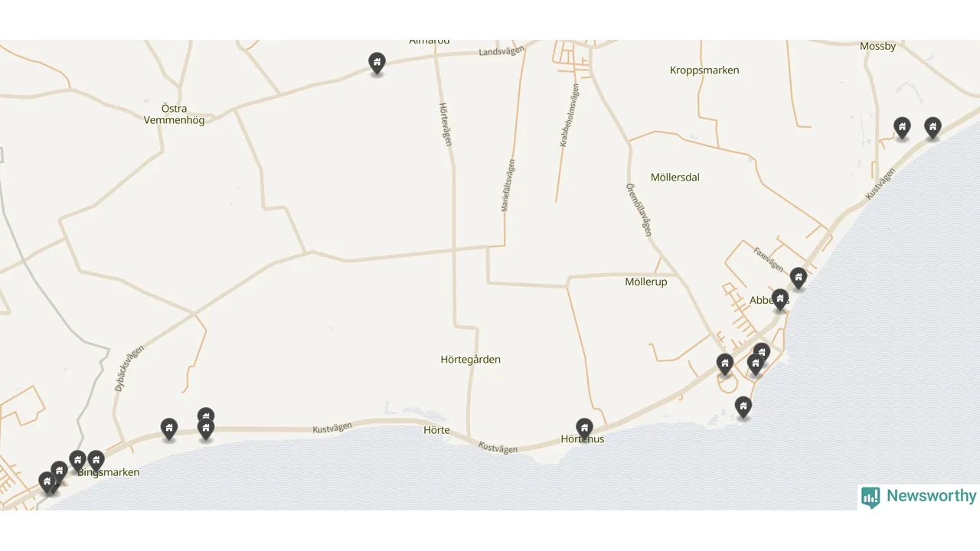This screenshot has width=980, height=551.
Task: Click the Möllersdal place label
Action: [x=675, y=177]
